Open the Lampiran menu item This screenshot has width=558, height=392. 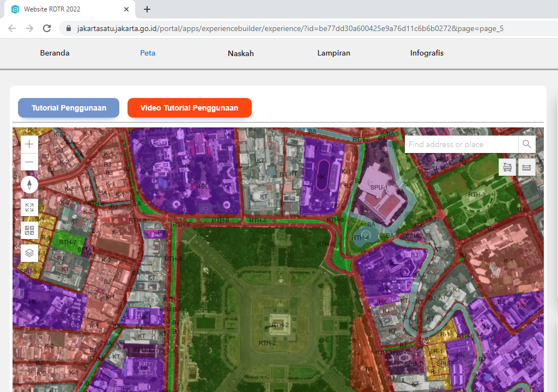(333, 53)
